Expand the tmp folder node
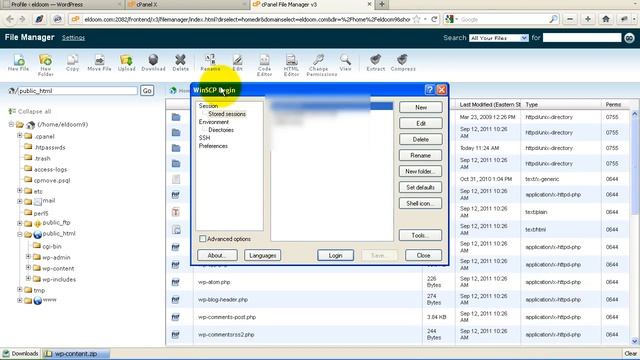 click(20, 289)
